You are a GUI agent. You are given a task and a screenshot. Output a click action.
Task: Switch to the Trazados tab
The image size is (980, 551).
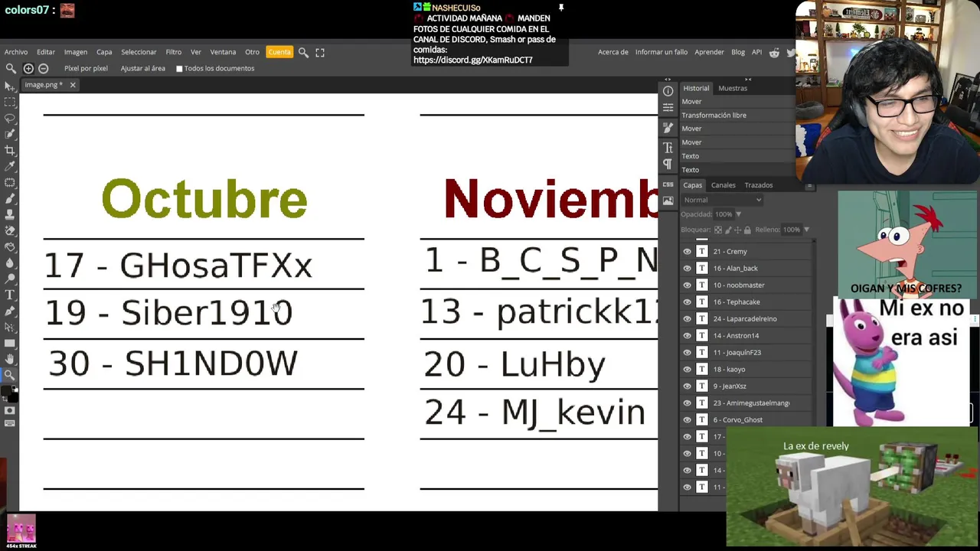pyautogui.click(x=759, y=185)
